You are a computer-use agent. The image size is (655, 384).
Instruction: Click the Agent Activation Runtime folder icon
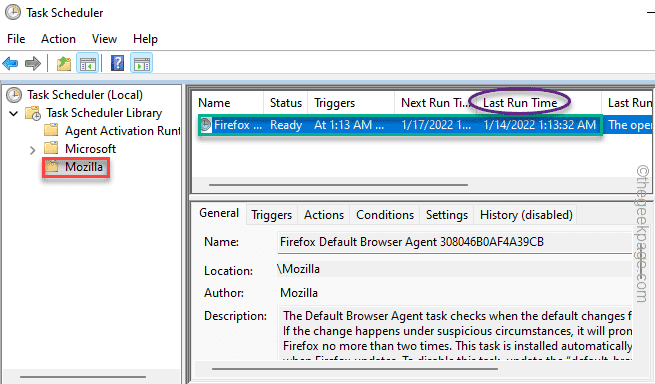click(x=51, y=130)
